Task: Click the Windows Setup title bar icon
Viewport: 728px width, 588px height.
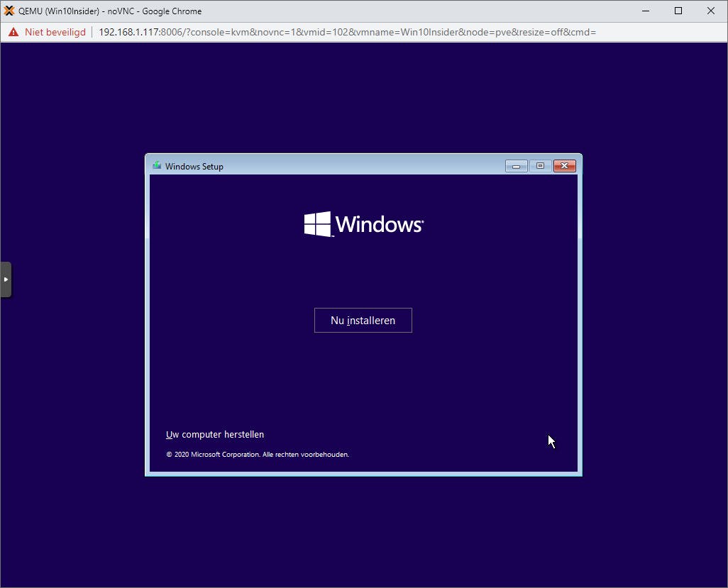Action: pyautogui.click(x=157, y=166)
